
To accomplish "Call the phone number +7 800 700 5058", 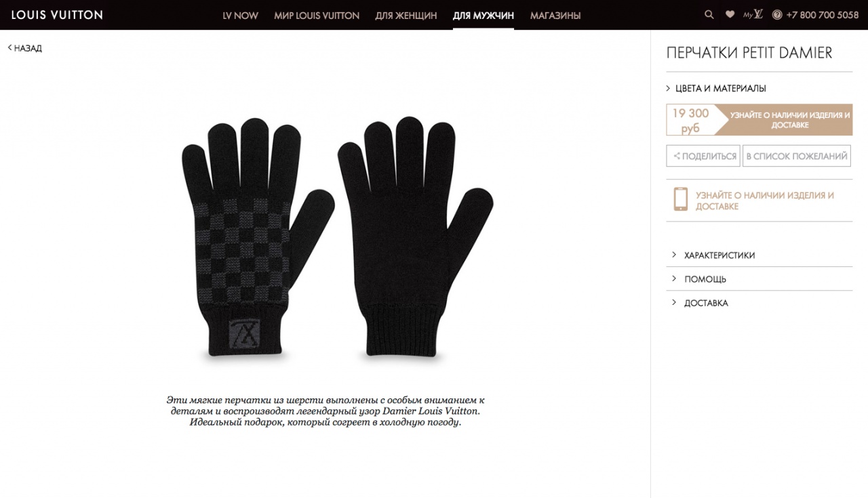I will click(x=823, y=15).
